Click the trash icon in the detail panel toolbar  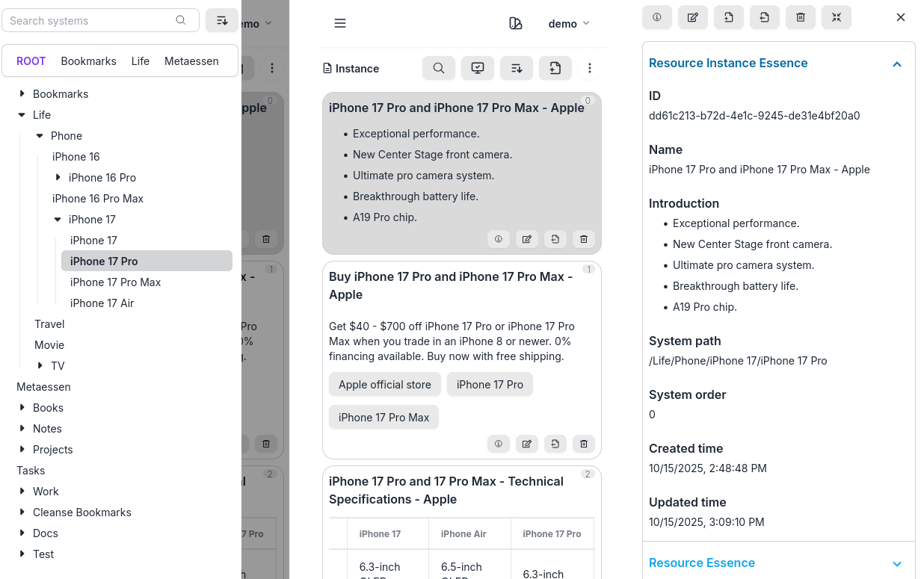point(801,17)
